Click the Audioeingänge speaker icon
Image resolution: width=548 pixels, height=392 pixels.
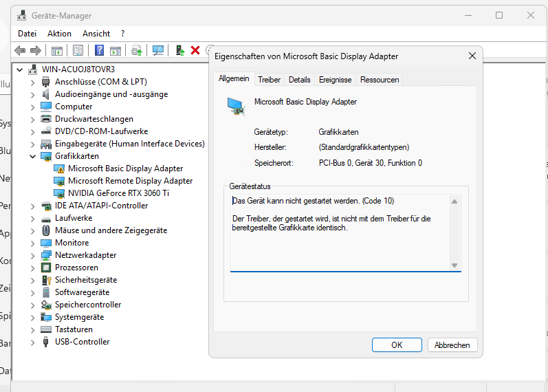(46, 94)
